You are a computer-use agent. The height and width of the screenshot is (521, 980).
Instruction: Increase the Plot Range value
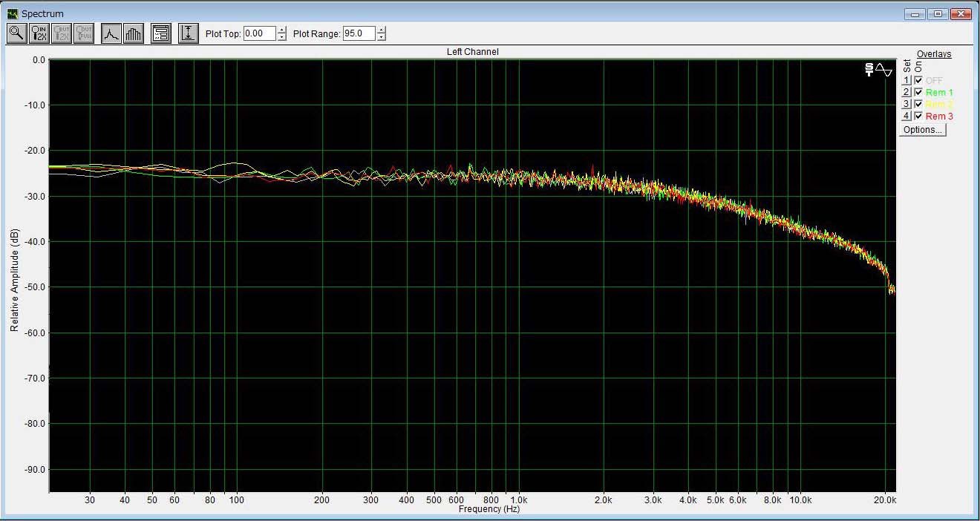(381, 30)
